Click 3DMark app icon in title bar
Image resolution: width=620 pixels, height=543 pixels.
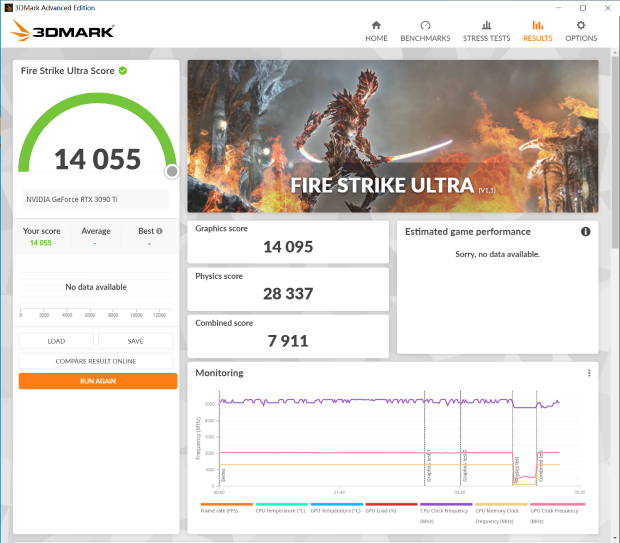8,8
